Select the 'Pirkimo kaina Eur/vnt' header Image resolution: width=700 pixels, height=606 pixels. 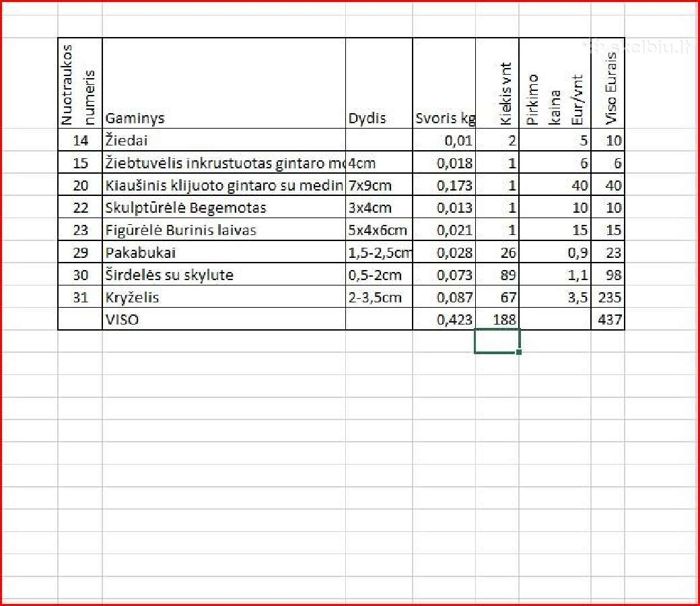(555, 83)
